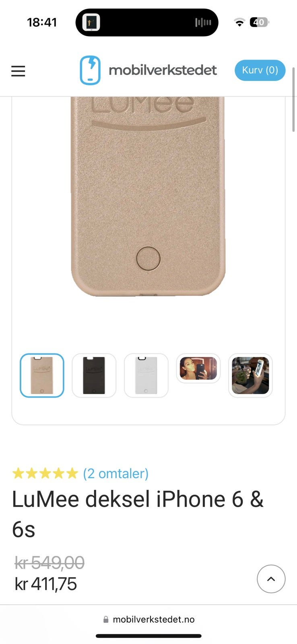The height and width of the screenshot is (644, 297).
Task: Tap the lock icon in address bar
Action: (106, 619)
